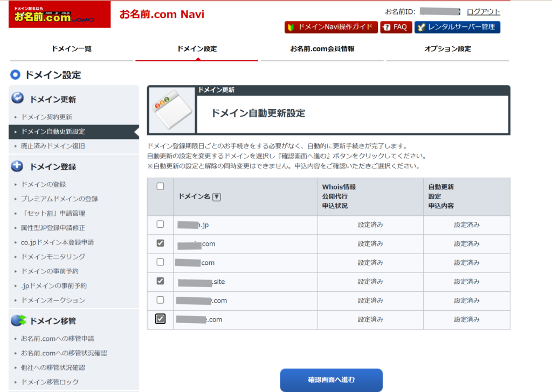This screenshot has width=552, height=392.
Task: Click the 自動更新 設定済み cell in .jp row
Action: click(467, 225)
